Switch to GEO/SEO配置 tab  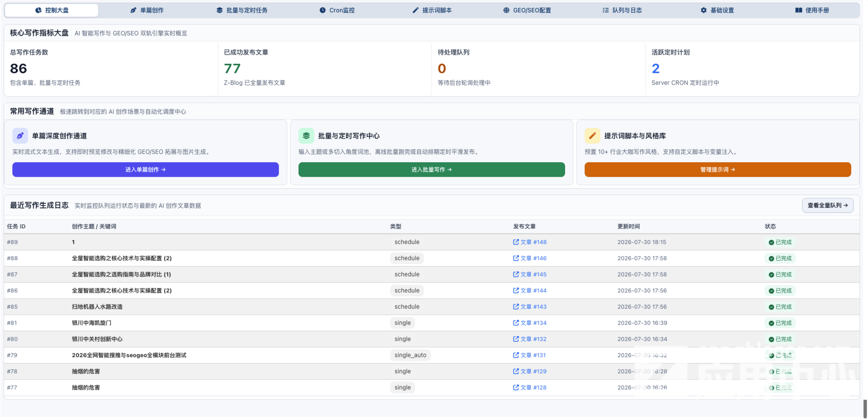click(527, 10)
